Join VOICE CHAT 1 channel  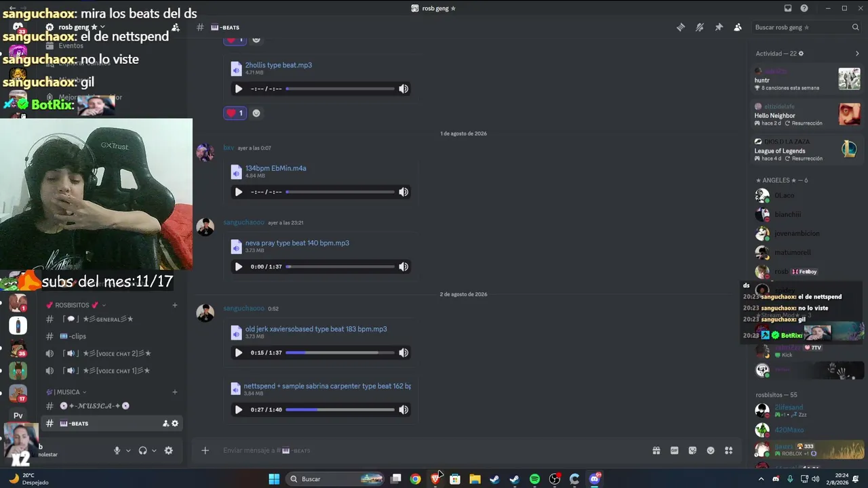coord(113,371)
